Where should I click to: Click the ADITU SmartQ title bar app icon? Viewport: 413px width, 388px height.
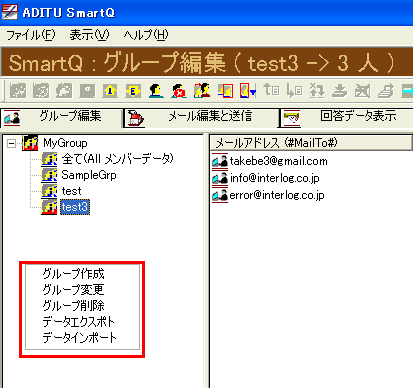click(x=10, y=12)
